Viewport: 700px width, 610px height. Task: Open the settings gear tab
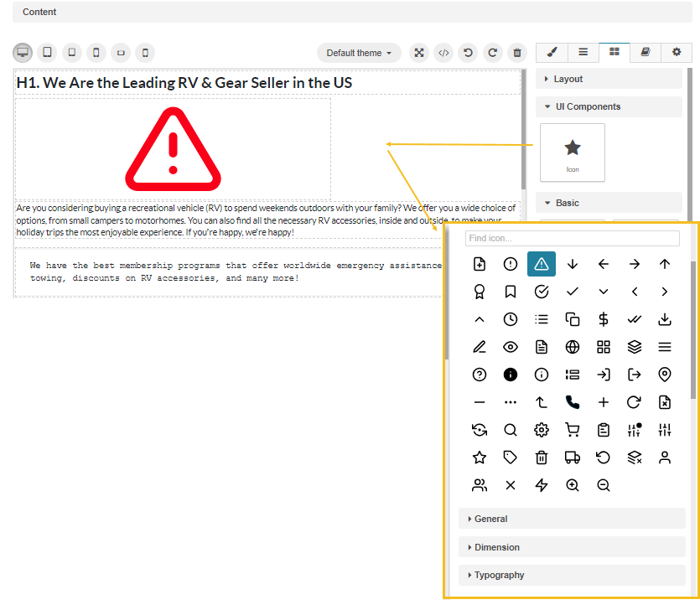[x=677, y=52]
